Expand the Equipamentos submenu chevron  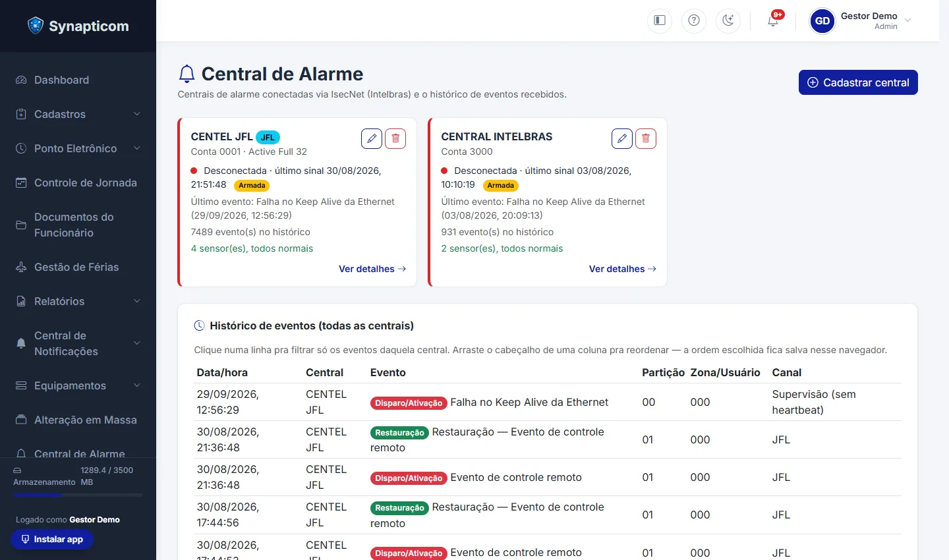(137, 385)
